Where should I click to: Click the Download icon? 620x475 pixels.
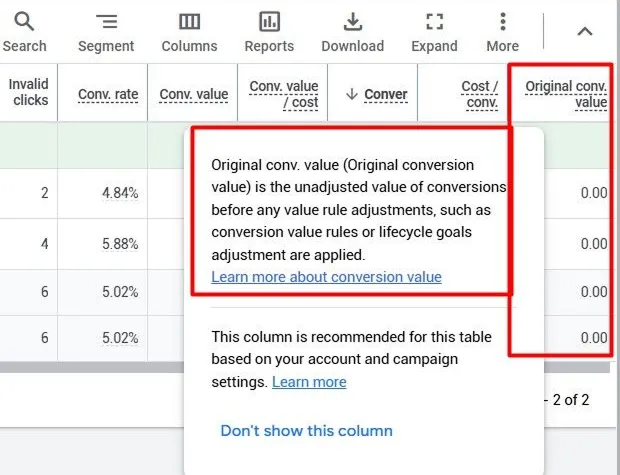tap(353, 21)
